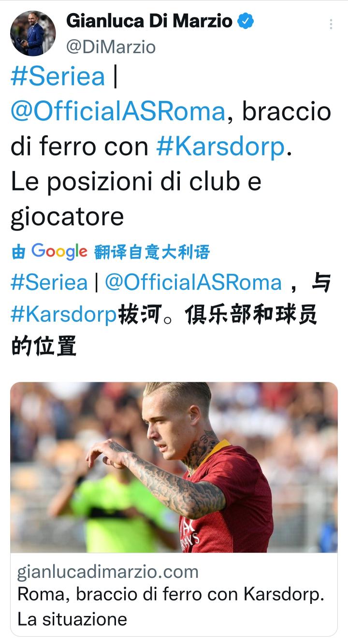348x644 pixels.
Task: Click the blue verified badge
Action: tap(246, 21)
